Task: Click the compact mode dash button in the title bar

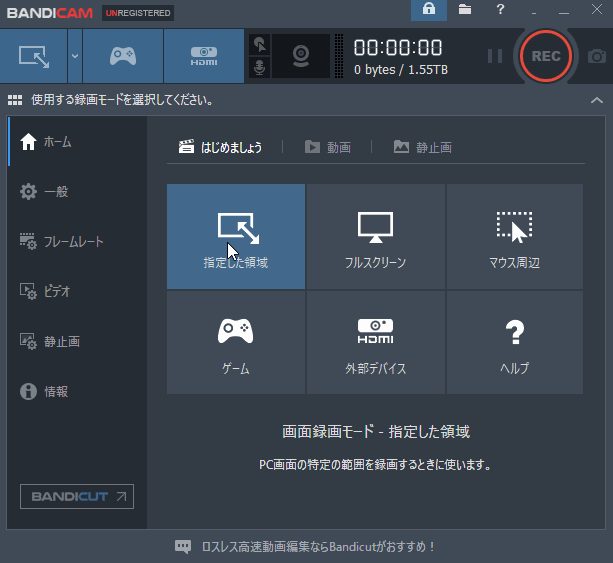Action: pyautogui.click(x=534, y=11)
